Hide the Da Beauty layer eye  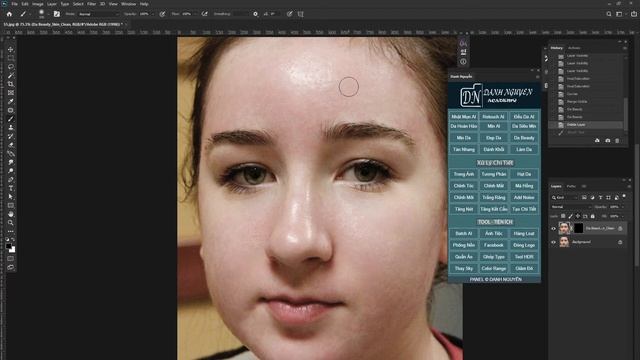553,229
